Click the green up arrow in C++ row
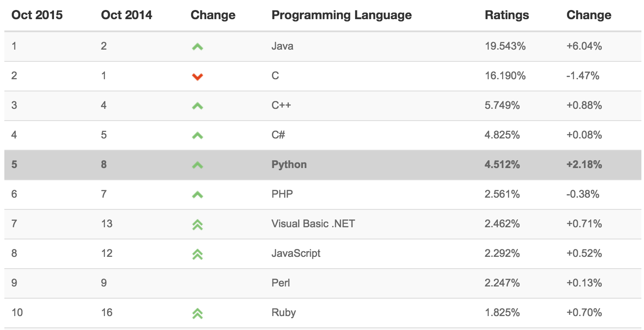The width and height of the screenshot is (644, 330). click(197, 106)
